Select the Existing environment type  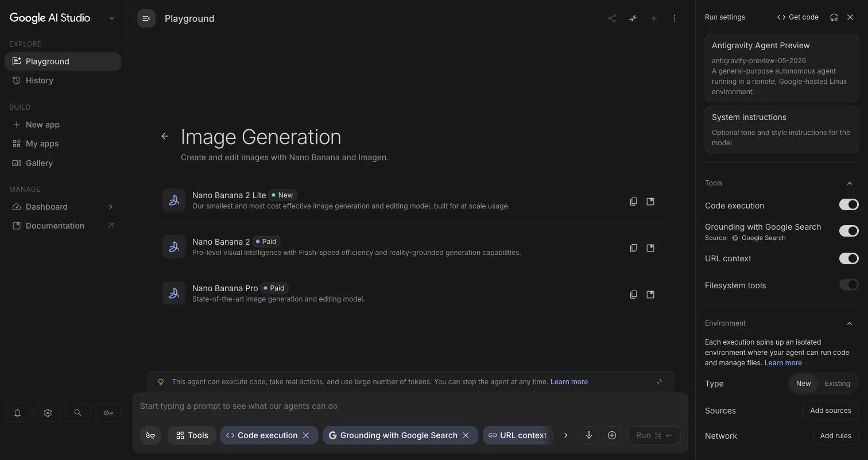[837, 384]
